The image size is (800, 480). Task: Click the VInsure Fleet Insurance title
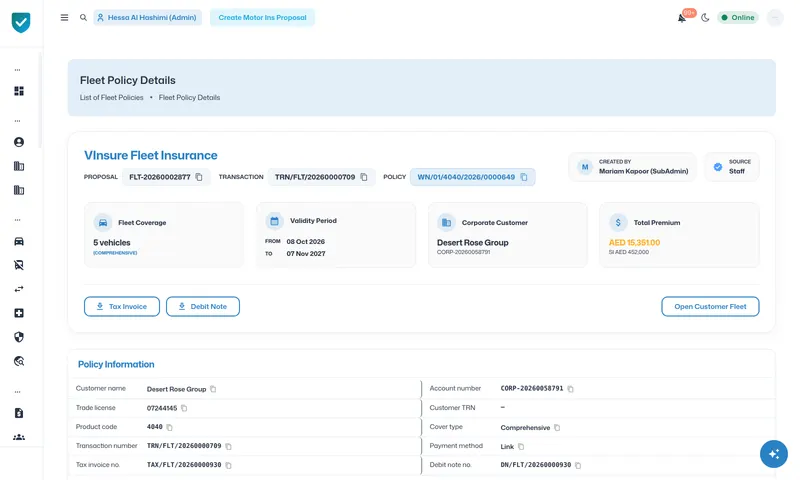click(151, 155)
